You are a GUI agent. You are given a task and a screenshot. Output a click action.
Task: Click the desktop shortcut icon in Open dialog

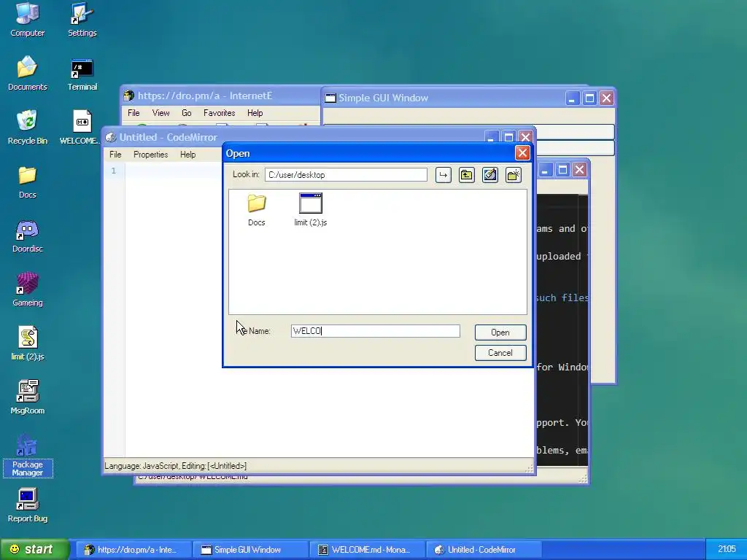(489, 175)
